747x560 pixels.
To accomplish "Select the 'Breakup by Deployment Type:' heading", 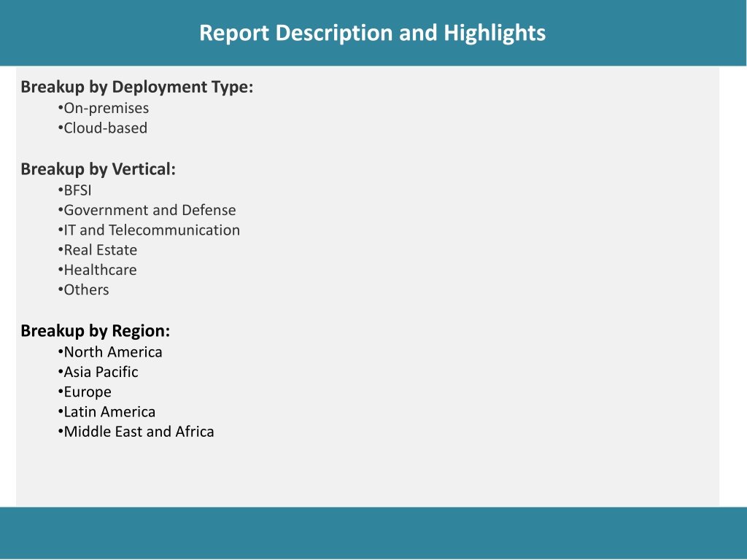I will (136, 87).
